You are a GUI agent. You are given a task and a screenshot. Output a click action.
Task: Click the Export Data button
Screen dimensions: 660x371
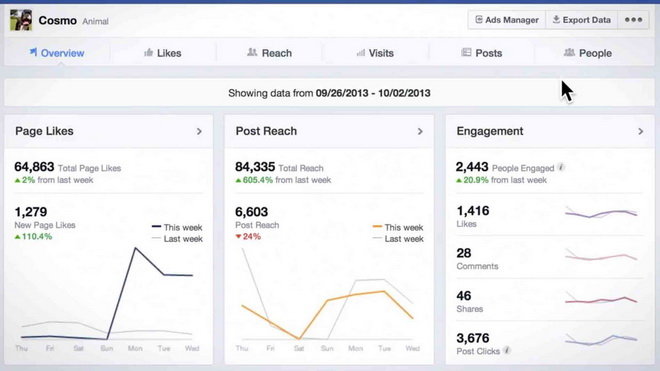click(582, 20)
